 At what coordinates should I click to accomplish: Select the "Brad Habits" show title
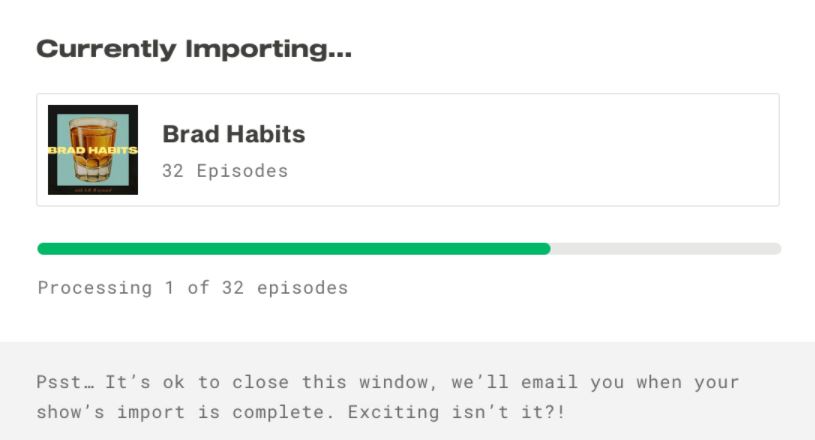click(x=233, y=134)
